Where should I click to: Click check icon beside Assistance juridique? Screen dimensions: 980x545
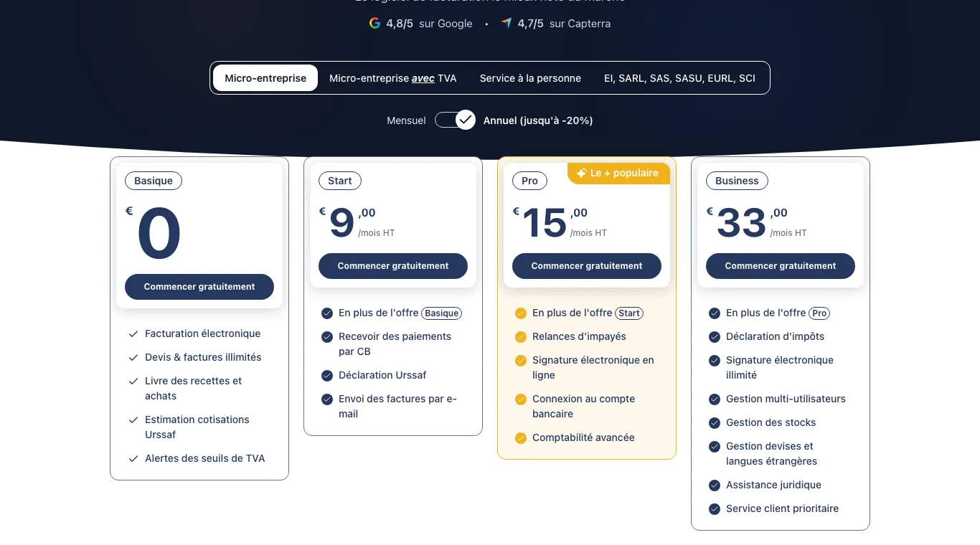715,485
